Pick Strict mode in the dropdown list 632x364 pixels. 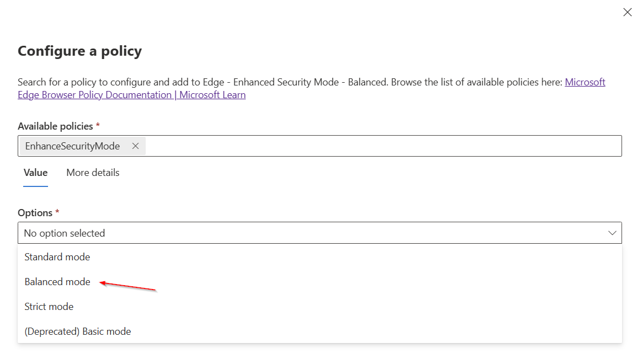tap(49, 307)
